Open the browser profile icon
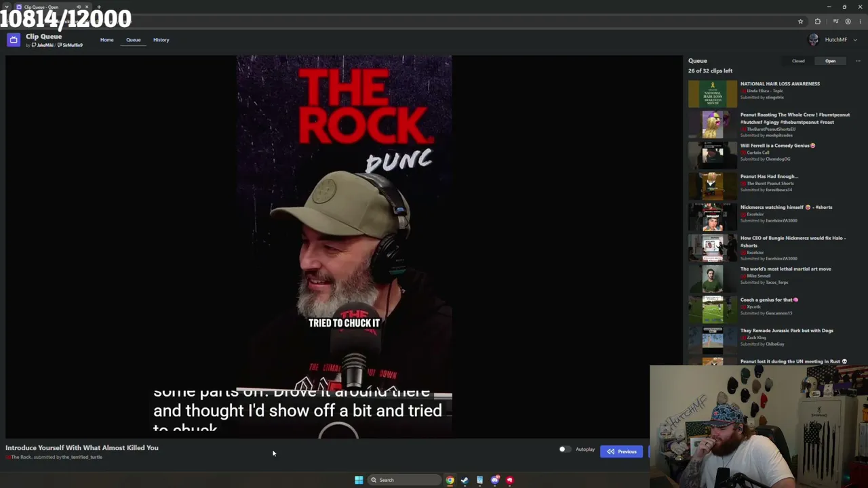 coord(848,22)
